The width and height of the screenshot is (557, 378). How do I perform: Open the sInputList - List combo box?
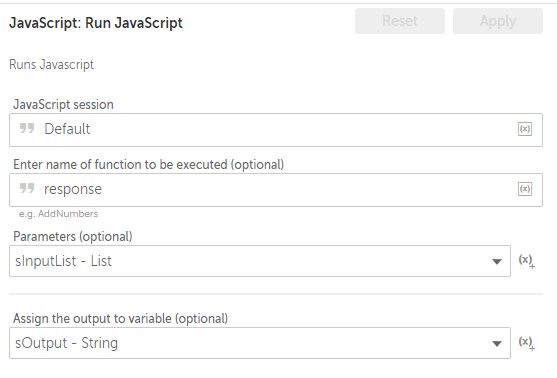(260, 261)
